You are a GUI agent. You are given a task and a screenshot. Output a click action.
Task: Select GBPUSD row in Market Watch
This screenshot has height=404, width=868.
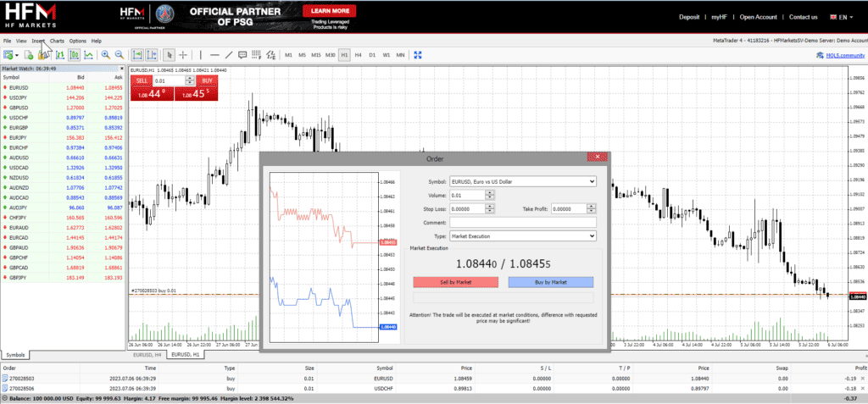[x=63, y=108]
